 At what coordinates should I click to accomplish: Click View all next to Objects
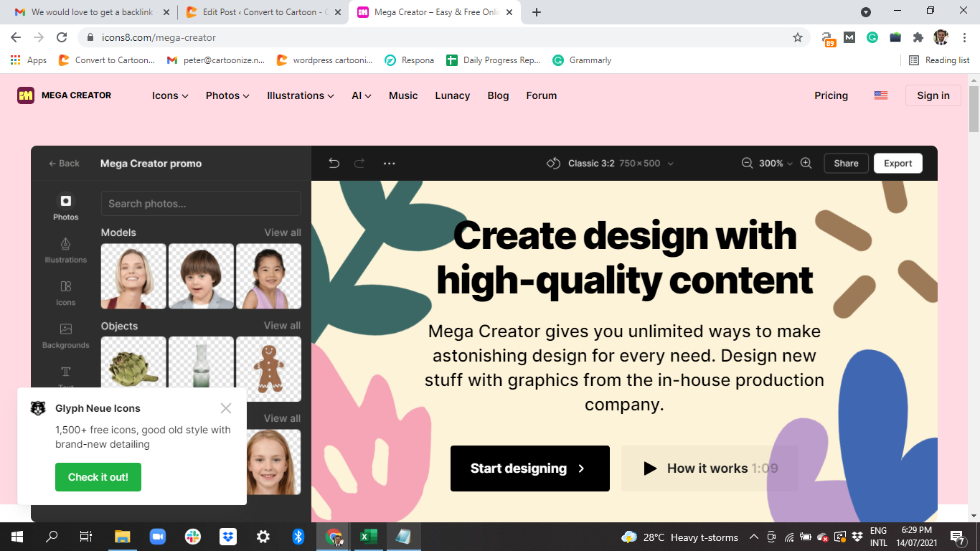[283, 326]
